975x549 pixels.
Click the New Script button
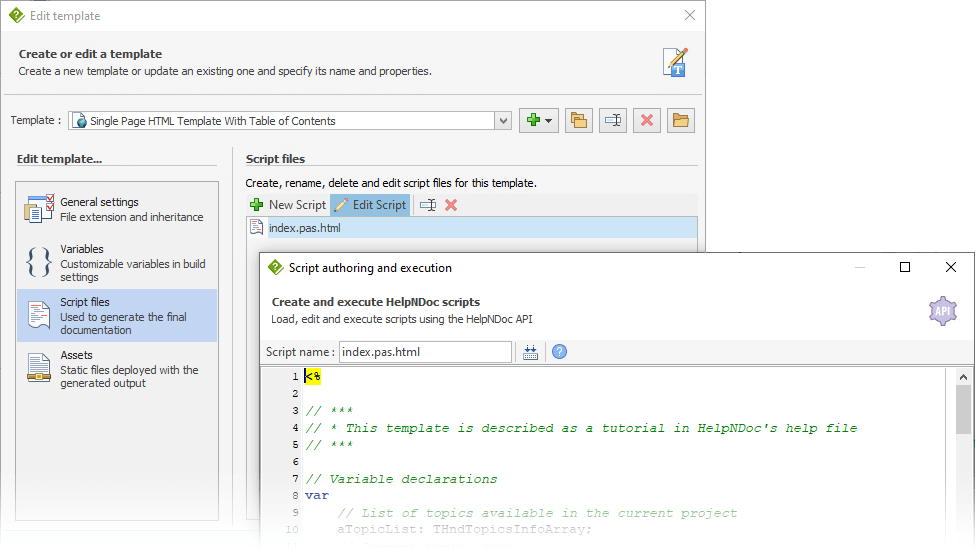pos(288,205)
